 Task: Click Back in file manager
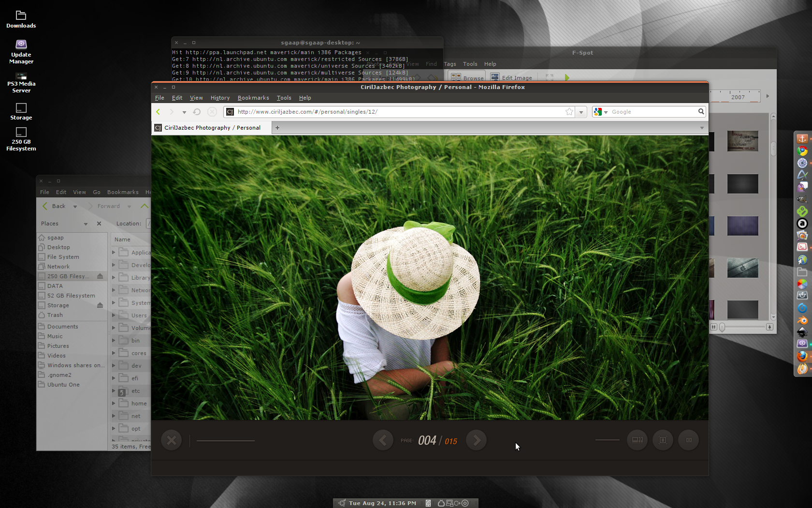pos(54,206)
